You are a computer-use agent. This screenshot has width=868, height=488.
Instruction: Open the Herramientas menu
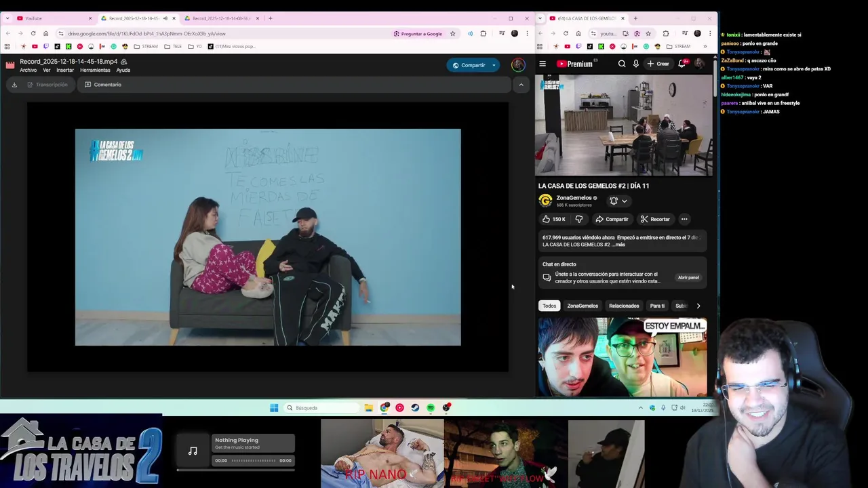pos(95,70)
